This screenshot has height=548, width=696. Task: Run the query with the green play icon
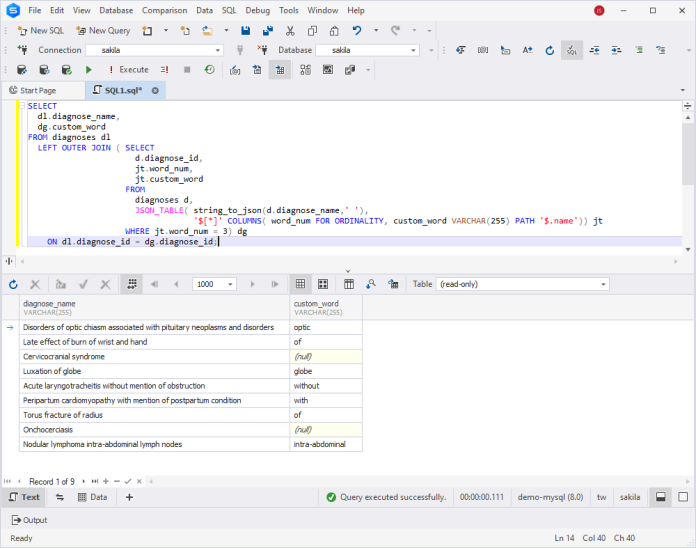pos(89,70)
